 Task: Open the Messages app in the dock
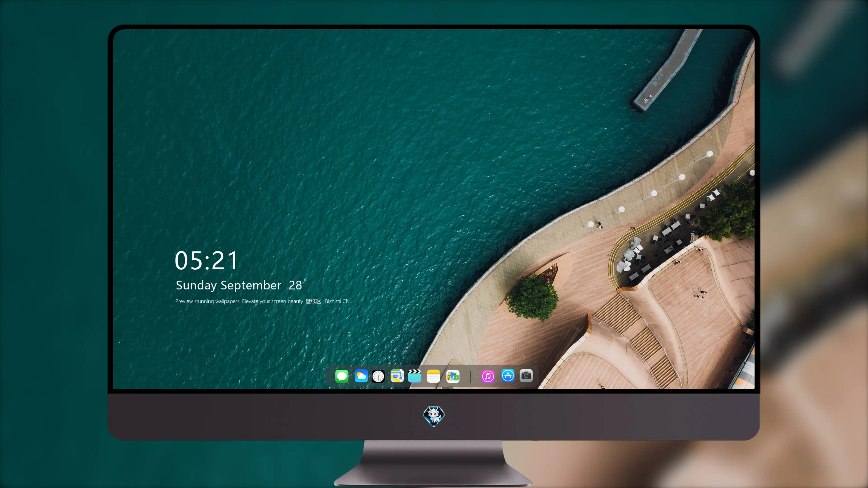tap(342, 376)
